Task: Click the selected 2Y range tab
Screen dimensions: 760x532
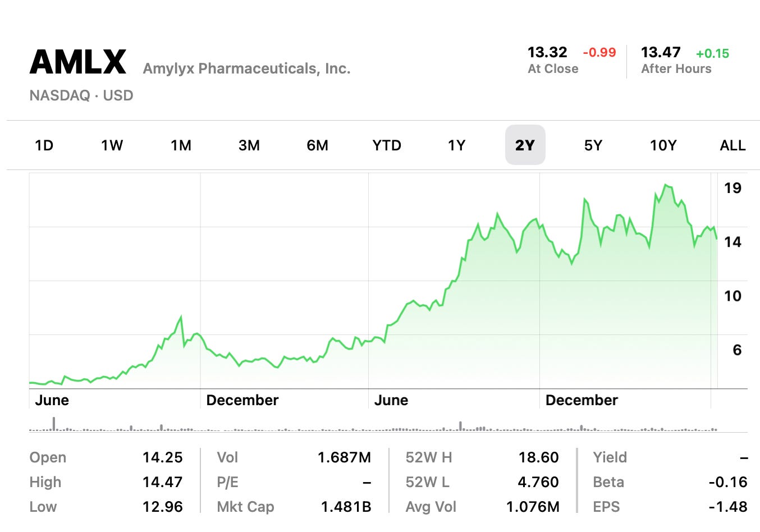Action: [x=525, y=145]
